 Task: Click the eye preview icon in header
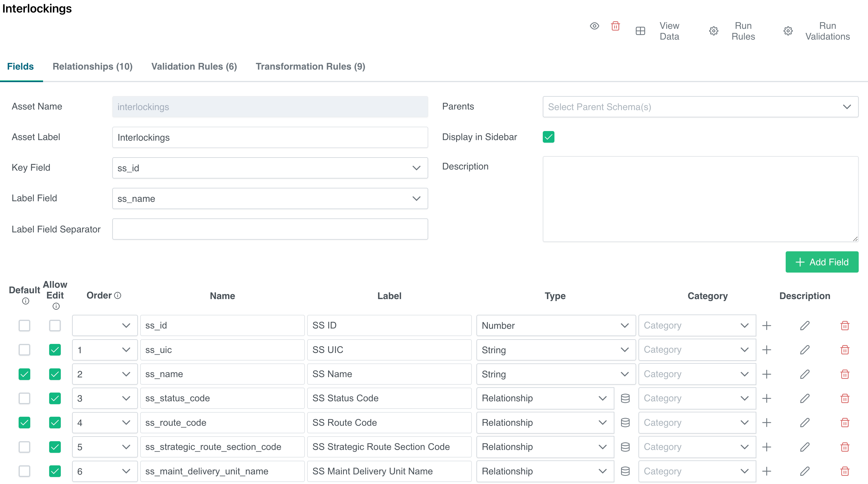click(x=594, y=26)
